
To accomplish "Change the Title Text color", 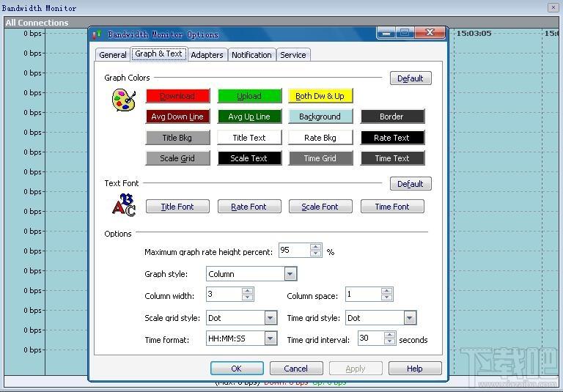I will click(249, 138).
